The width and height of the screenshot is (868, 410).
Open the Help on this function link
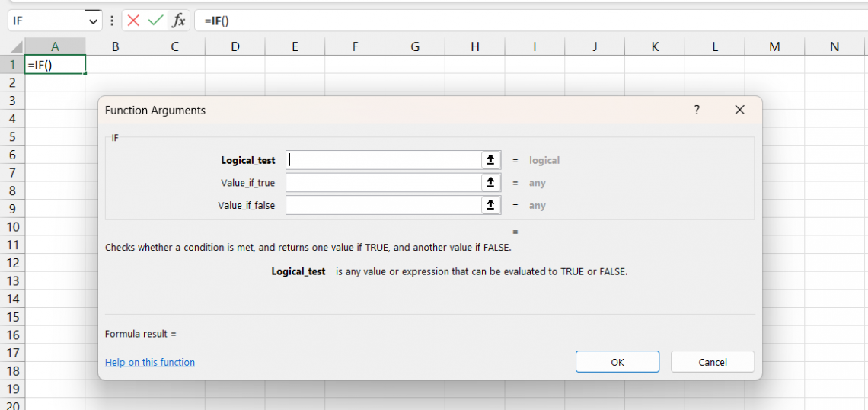pyautogui.click(x=150, y=363)
